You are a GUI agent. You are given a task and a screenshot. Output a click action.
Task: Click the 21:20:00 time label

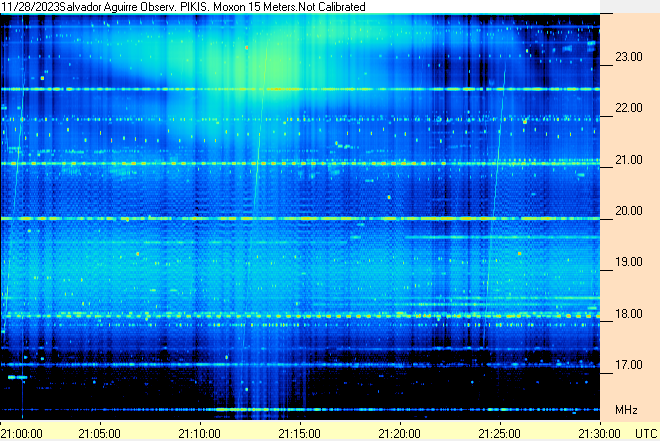pos(399,433)
